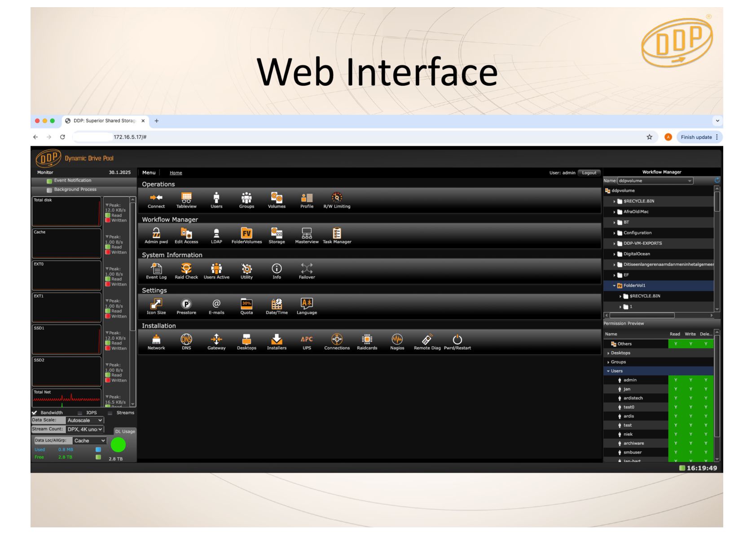Expand the Configuration folder

(x=614, y=233)
